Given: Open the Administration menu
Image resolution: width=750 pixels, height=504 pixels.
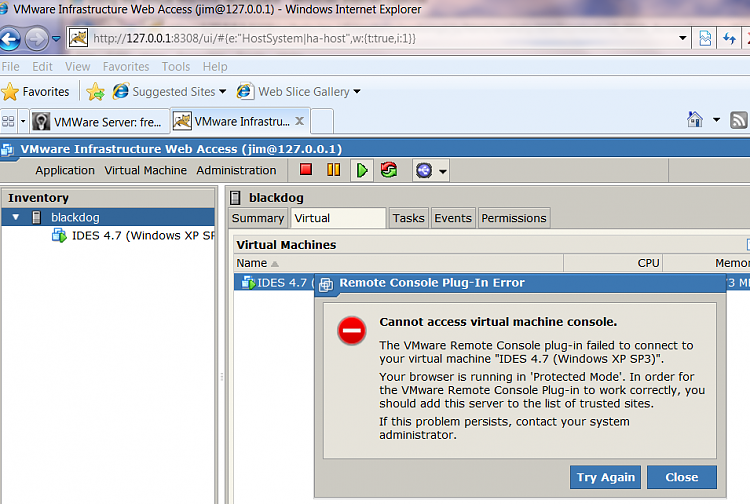Looking at the screenshot, I should tap(236, 170).
